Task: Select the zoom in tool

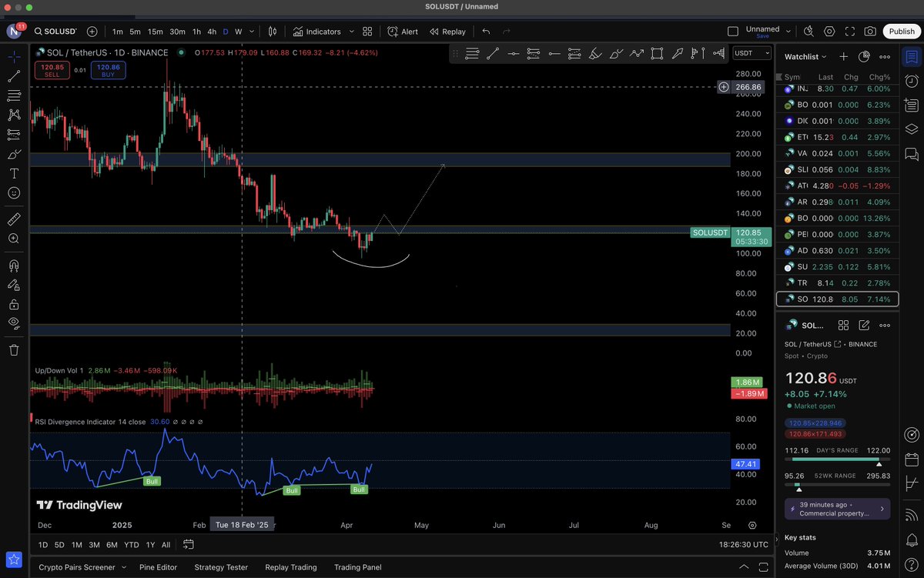Action: (x=14, y=239)
